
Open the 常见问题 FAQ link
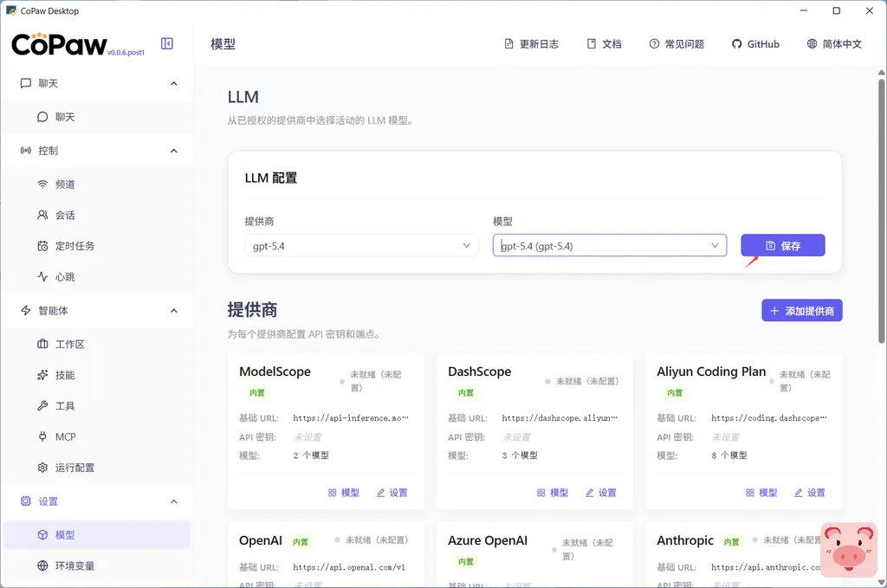click(677, 44)
